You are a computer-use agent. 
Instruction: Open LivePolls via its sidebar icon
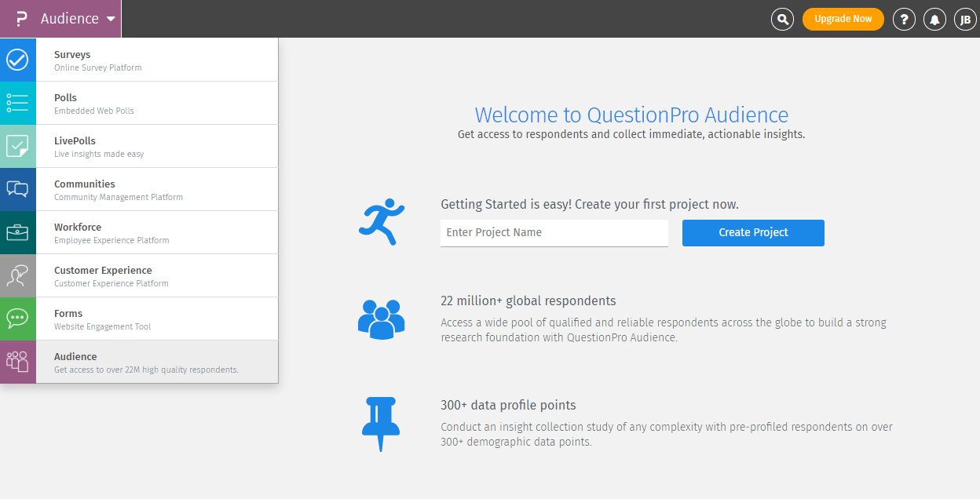coord(17,145)
